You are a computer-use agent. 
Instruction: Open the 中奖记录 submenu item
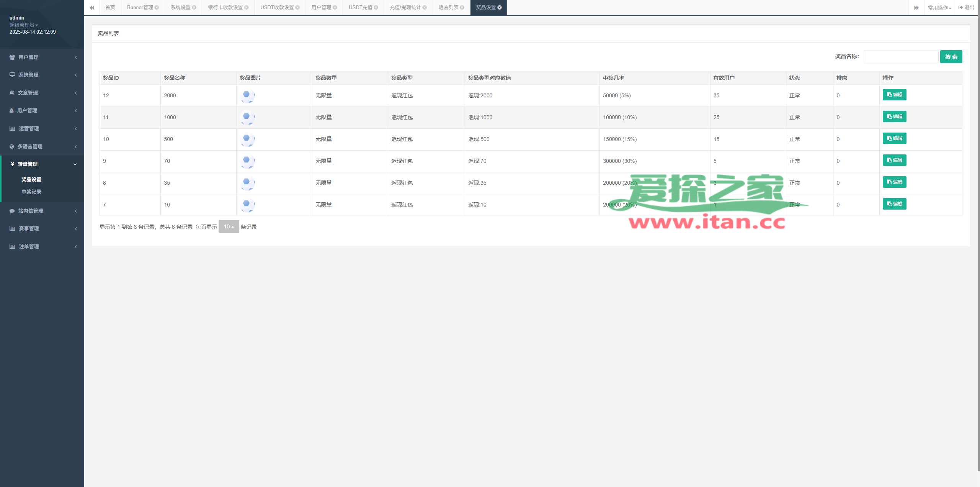[x=31, y=192]
